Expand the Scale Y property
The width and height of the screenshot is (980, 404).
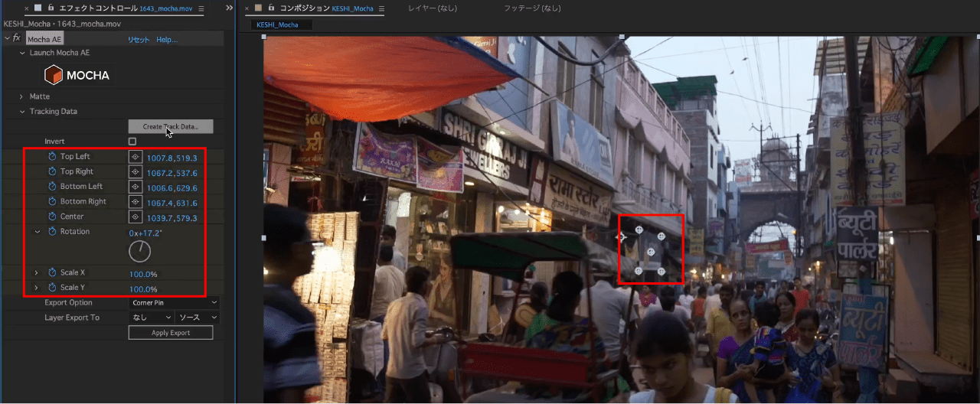point(37,288)
